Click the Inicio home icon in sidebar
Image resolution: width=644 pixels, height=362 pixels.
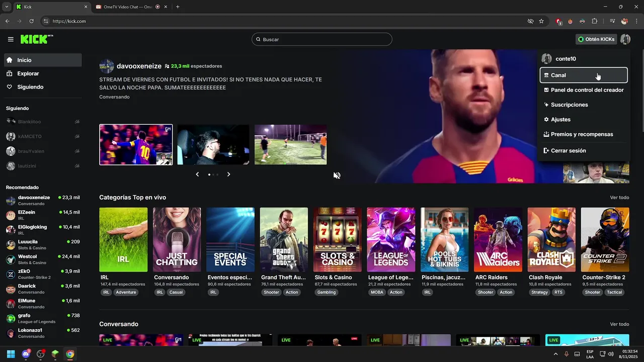click(10, 60)
